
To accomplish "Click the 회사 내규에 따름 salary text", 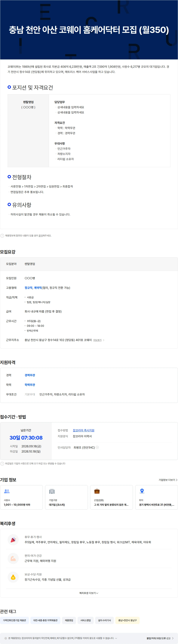I will [x=43, y=311].
